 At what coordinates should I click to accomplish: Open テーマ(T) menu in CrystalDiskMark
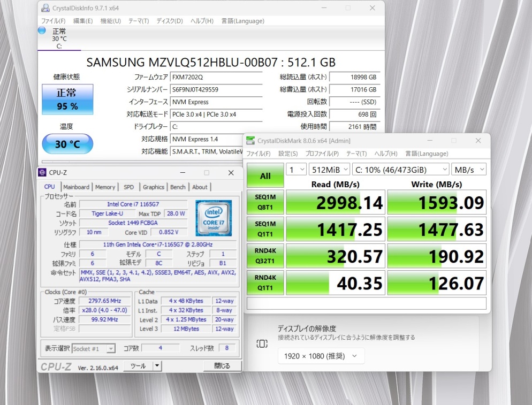click(356, 154)
